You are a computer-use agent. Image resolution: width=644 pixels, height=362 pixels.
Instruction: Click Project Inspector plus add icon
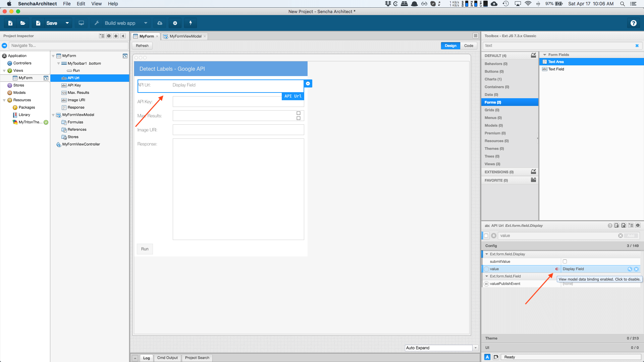point(116,36)
